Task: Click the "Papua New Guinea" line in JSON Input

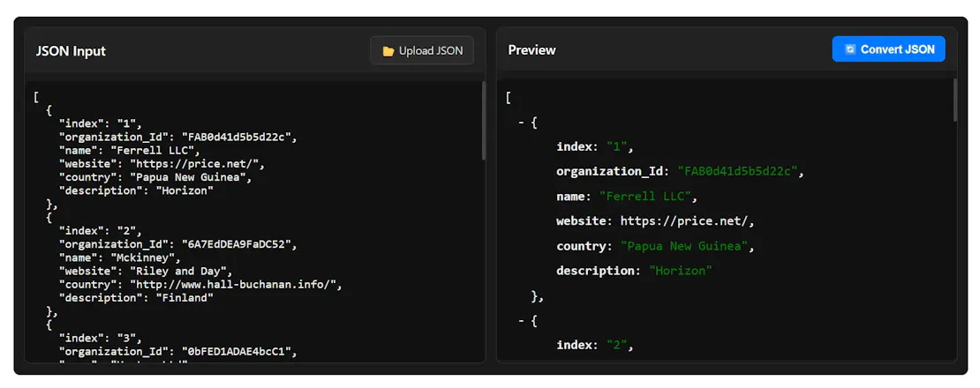Action: point(155,177)
